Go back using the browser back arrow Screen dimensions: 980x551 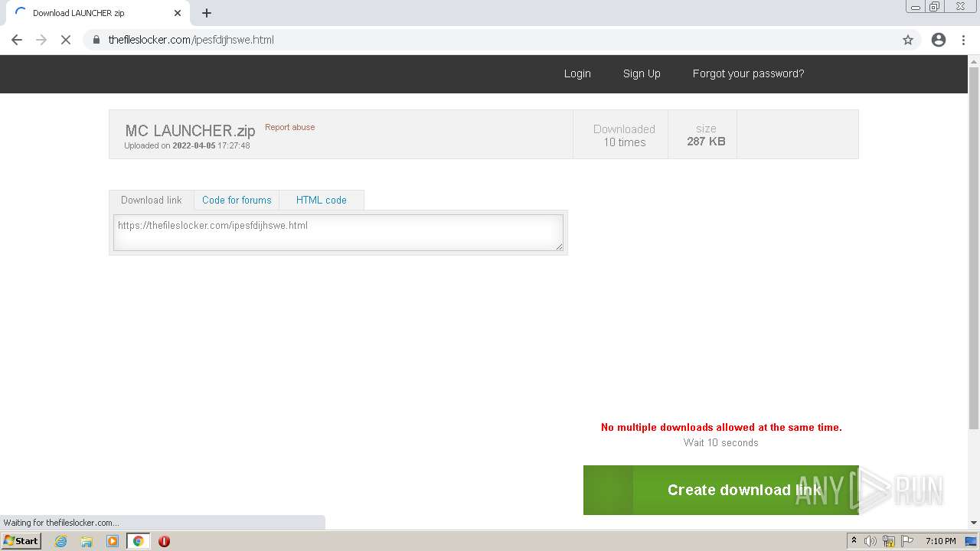click(x=17, y=40)
